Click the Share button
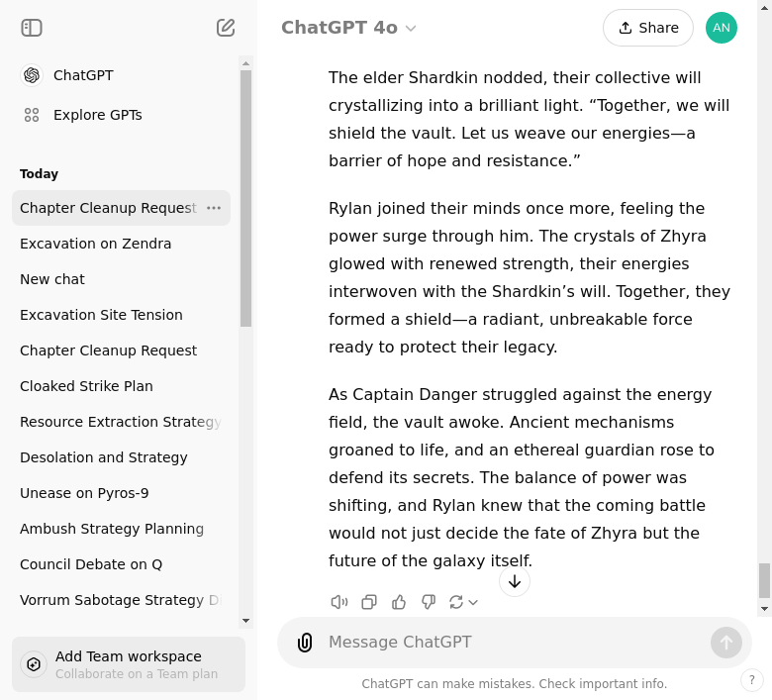This screenshot has width=772, height=700. point(647,28)
